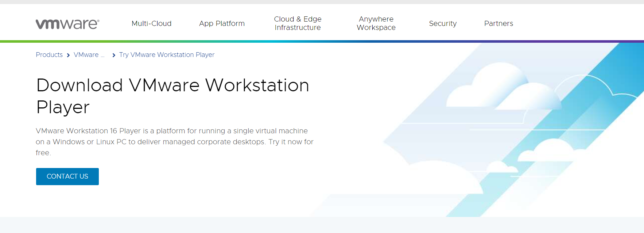
Task: Click the chevron before Try VMware Workstation Player
Action: (114, 55)
